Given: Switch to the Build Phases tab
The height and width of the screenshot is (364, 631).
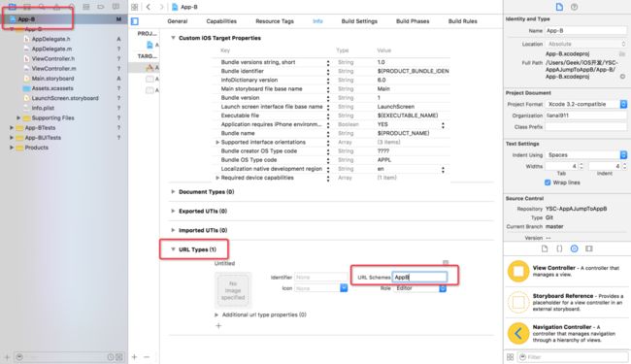Looking at the screenshot, I should (413, 21).
